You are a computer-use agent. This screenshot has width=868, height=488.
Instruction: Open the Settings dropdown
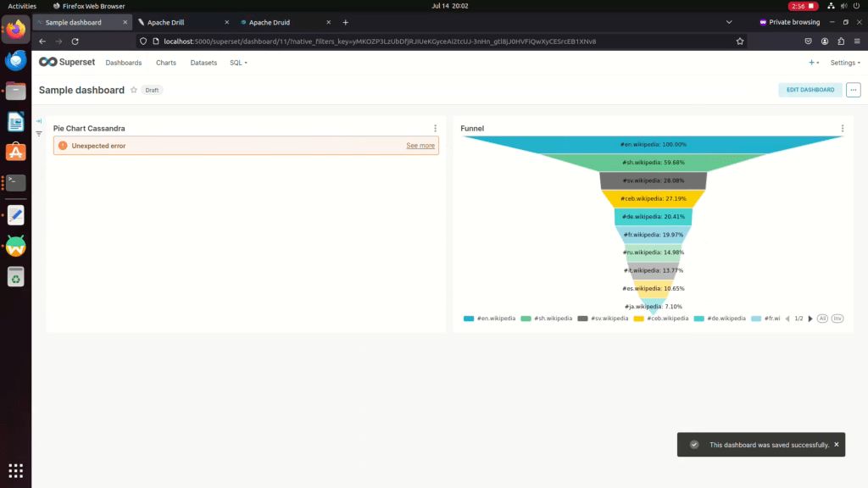[844, 63]
